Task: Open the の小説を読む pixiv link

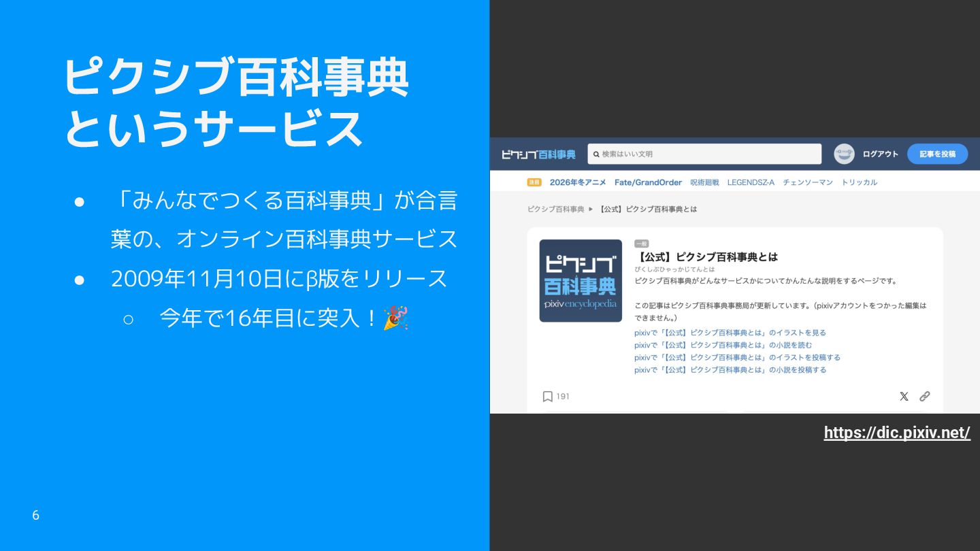Action: 723,345
